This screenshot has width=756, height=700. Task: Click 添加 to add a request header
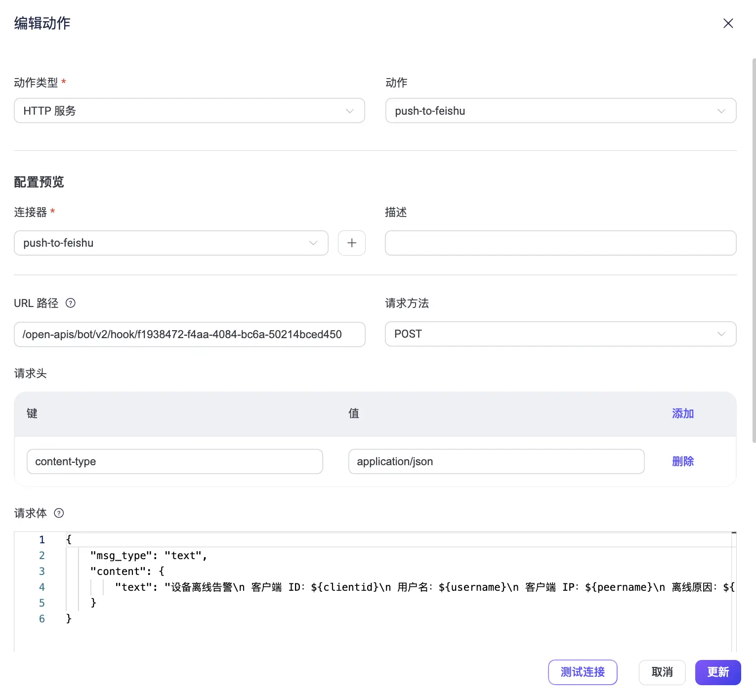682,413
